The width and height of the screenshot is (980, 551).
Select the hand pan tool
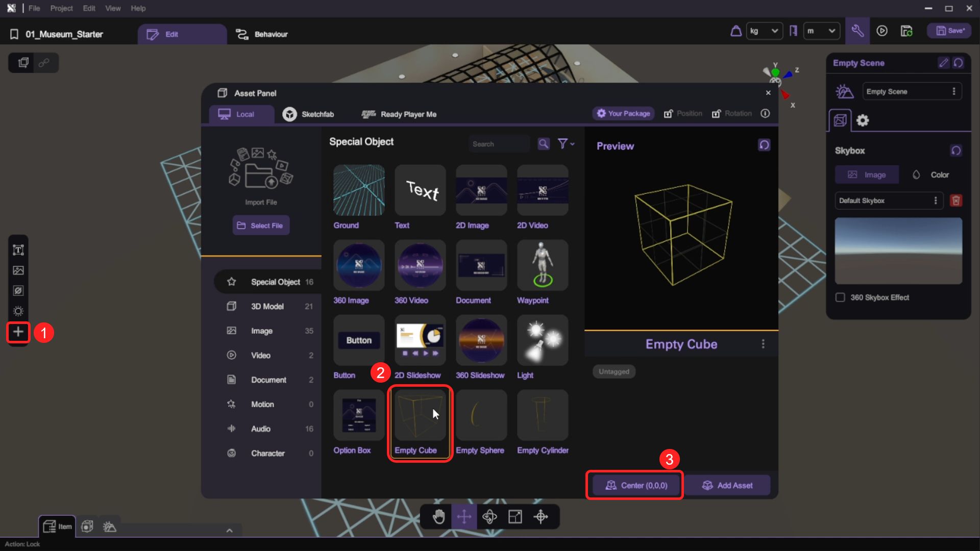(x=438, y=517)
